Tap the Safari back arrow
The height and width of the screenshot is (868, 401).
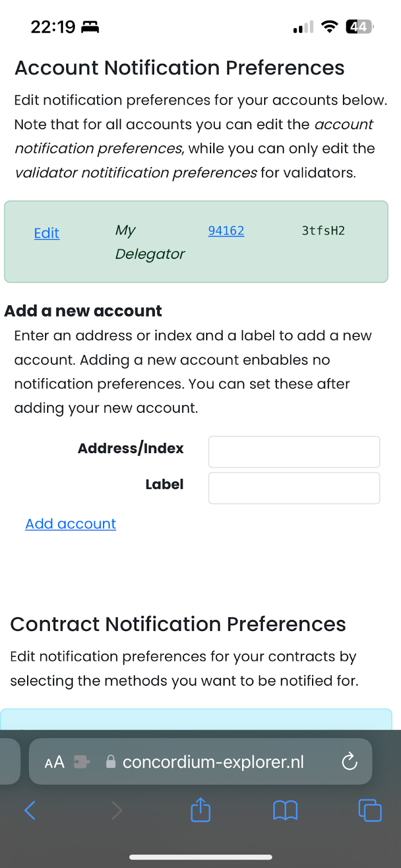pos(30,810)
